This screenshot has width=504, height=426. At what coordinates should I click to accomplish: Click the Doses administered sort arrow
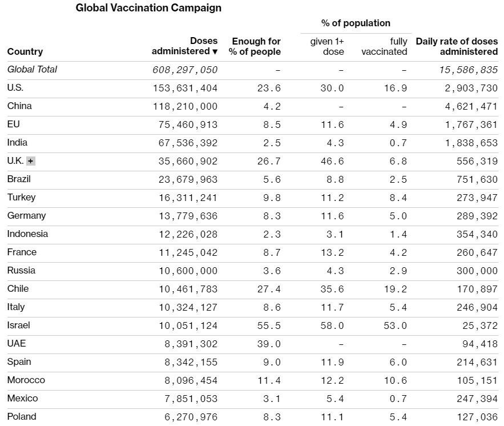[x=215, y=52]
